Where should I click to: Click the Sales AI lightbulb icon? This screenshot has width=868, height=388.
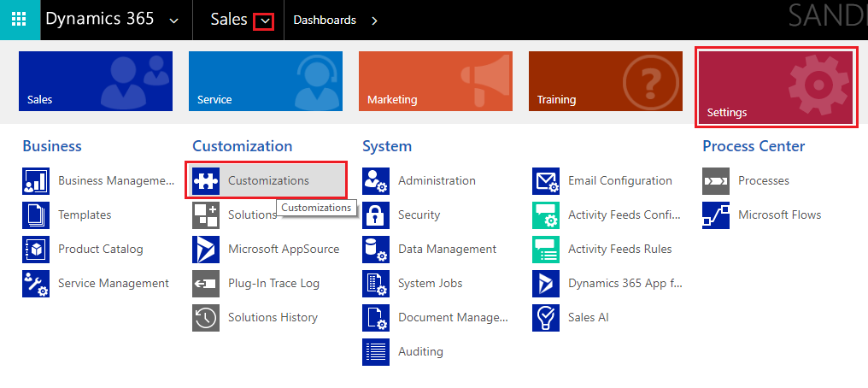[546, 318]
